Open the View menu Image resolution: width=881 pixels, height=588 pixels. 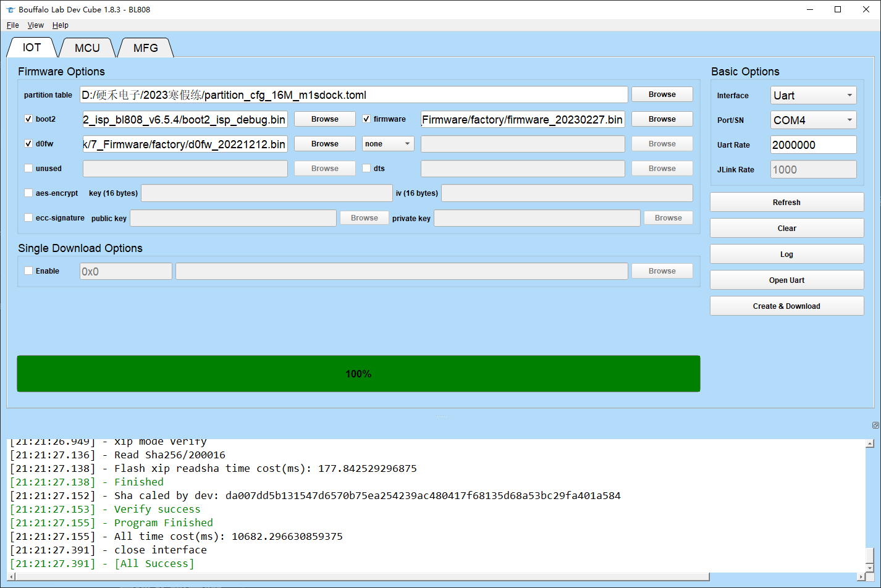point(36,25)
